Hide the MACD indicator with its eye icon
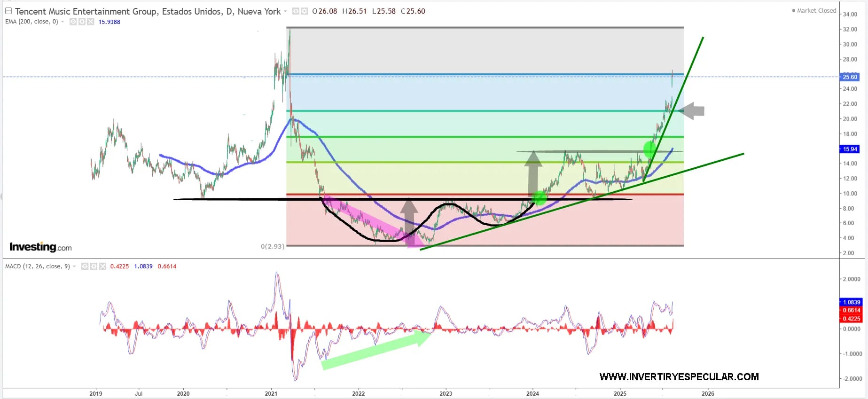The width and height of the screenshot is (868, 399). coord(85,266)
